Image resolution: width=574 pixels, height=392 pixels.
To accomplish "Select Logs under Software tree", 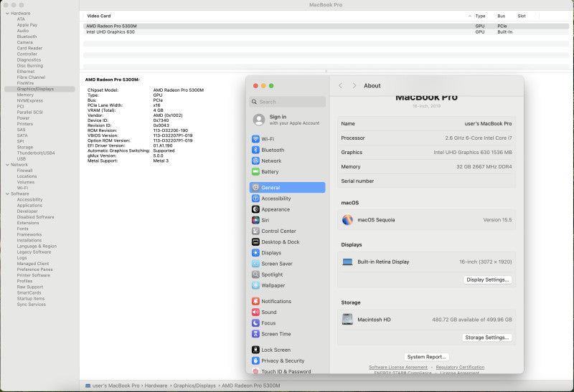I will (x=22, y=258).
